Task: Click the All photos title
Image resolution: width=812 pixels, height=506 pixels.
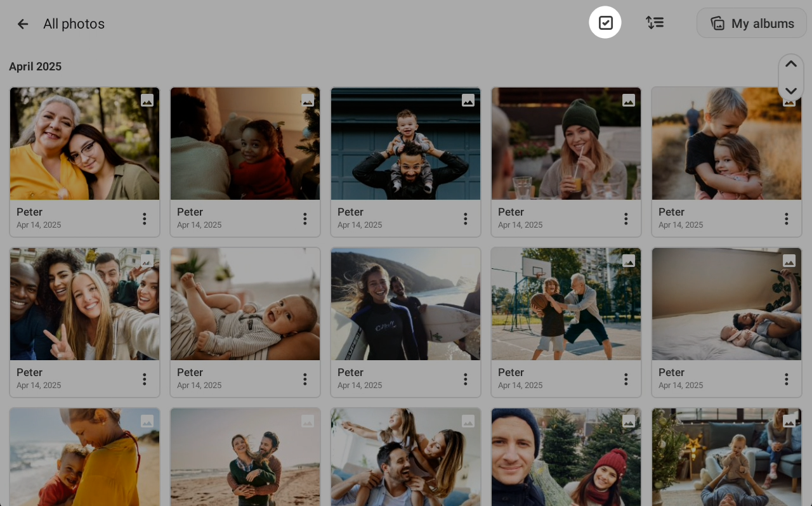Action: click(74, 24)
